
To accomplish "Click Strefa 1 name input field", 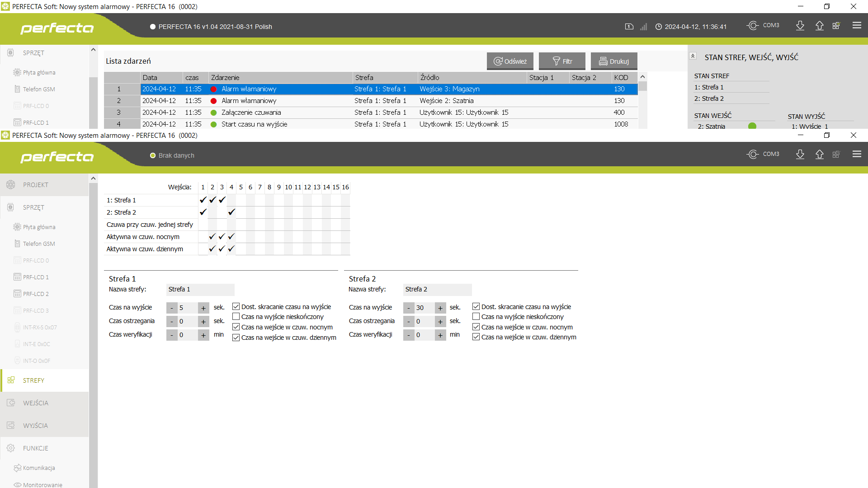I will pyautogui.click(x=200, y=290).
